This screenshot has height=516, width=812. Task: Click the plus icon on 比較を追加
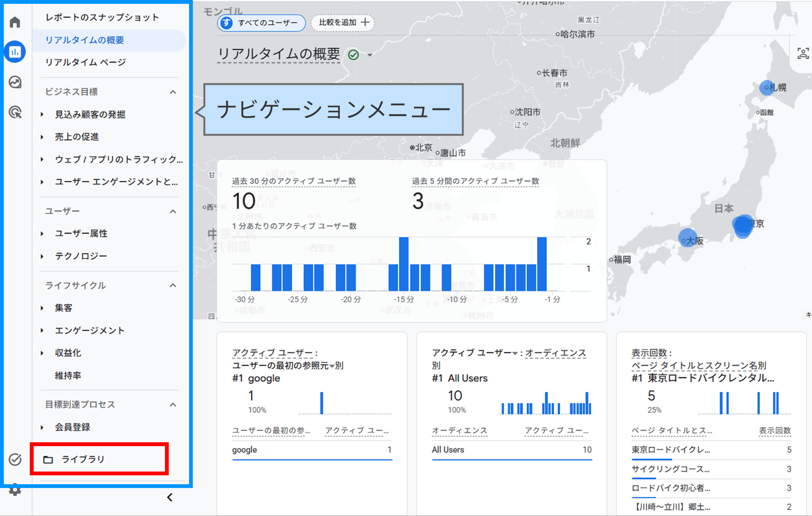tap(365, 22)
